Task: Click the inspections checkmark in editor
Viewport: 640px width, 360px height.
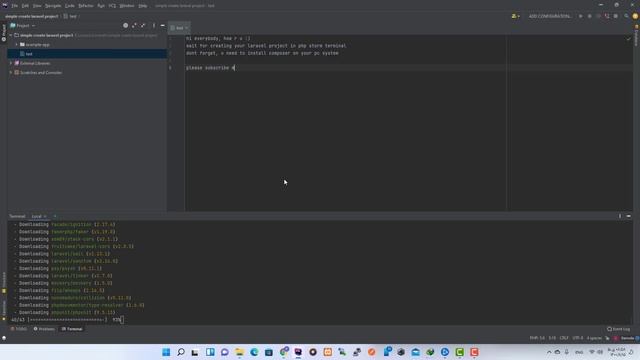Action: (x=629, y=39)
